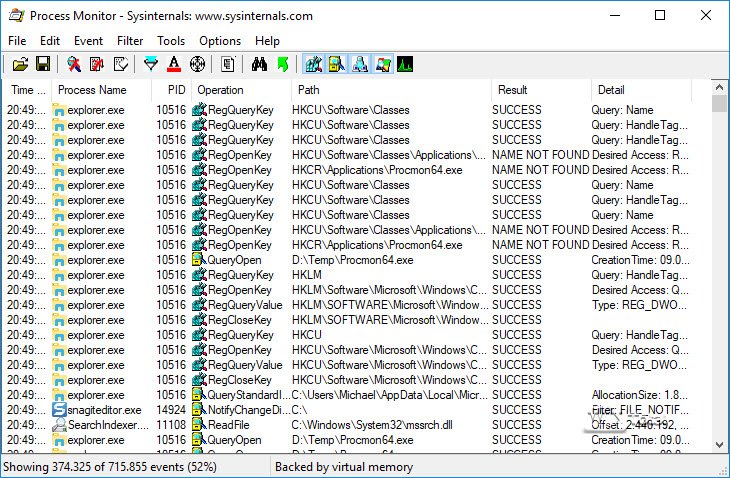
Task: Open the Highlight tool with red underline
Action: [174, 65]
